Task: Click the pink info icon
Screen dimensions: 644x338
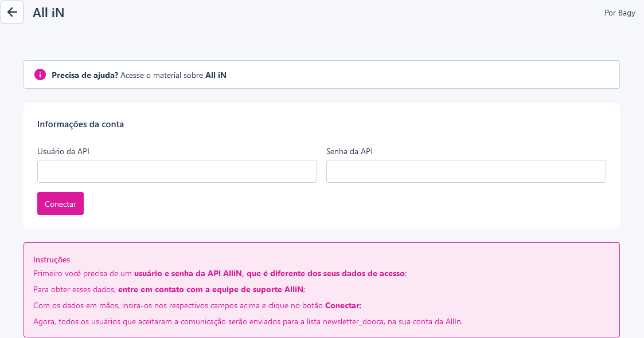Action: pos(40,74)
